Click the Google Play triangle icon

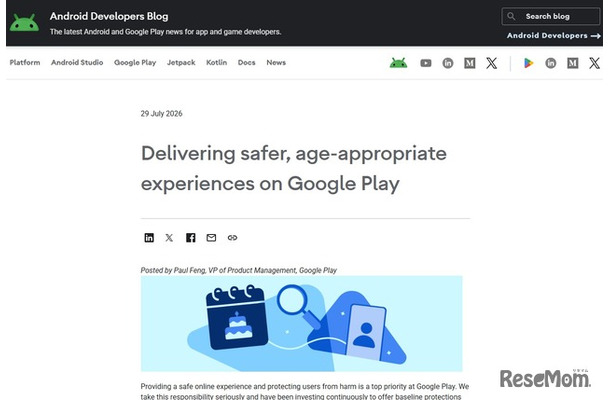pyautogui.click(x=528, y=63)
